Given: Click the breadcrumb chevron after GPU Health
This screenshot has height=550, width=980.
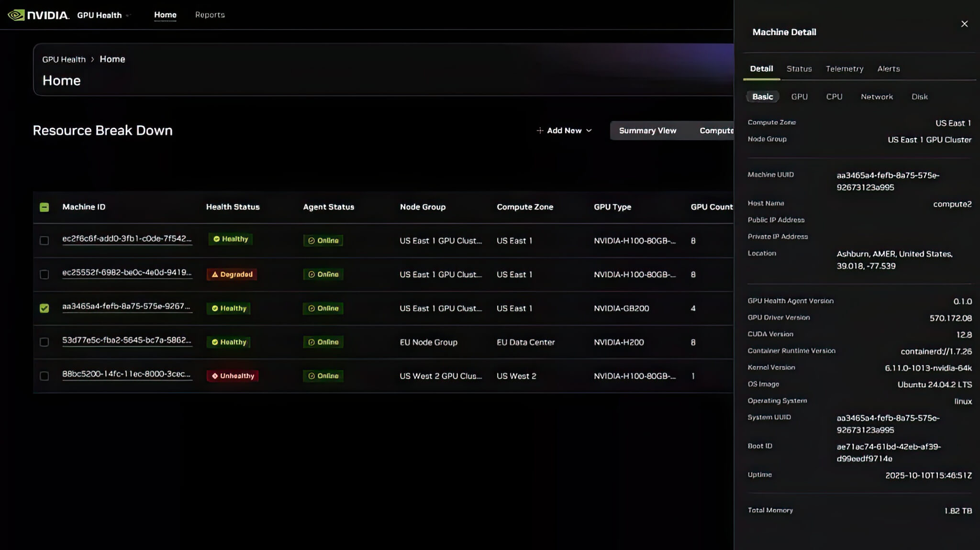Looking at the screenshot, I should (92, 60).
